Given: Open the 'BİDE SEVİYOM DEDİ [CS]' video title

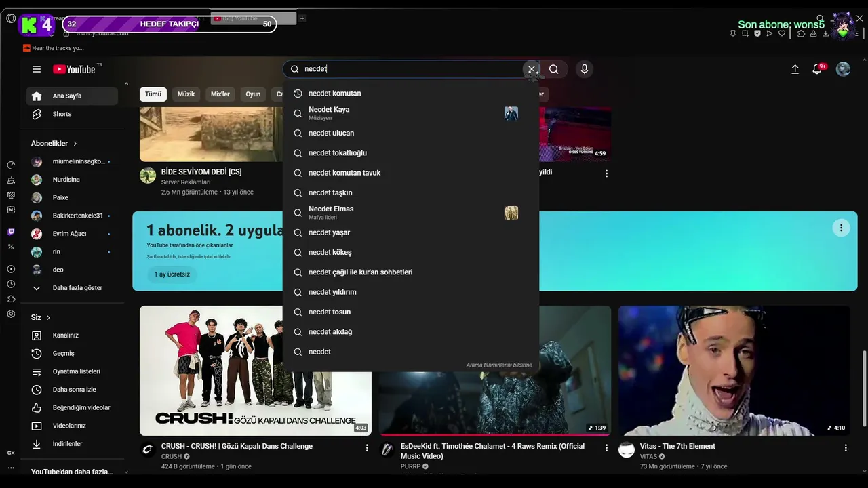Looking at the screenshot, I should coord(201,172).
